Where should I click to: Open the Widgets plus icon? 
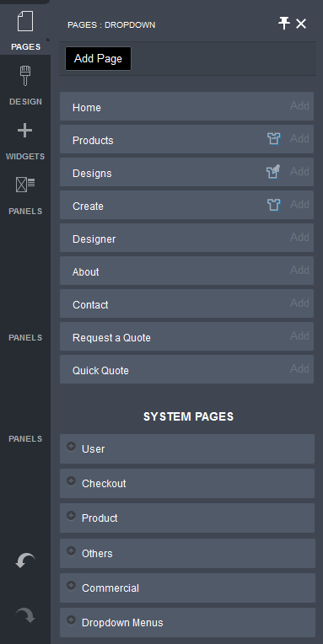point(24,131)
